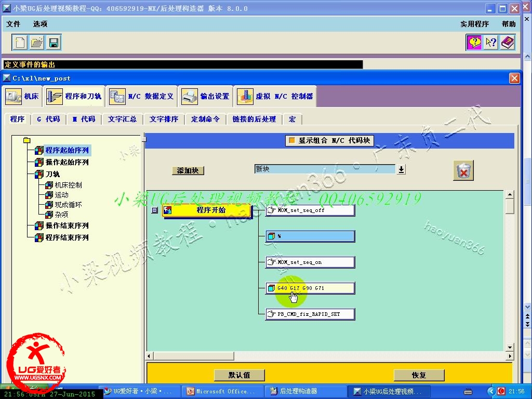Viewport: 532px width, 399px height.
Task: Click the vertical scrollbar down arrow
Action: point(509,348)
